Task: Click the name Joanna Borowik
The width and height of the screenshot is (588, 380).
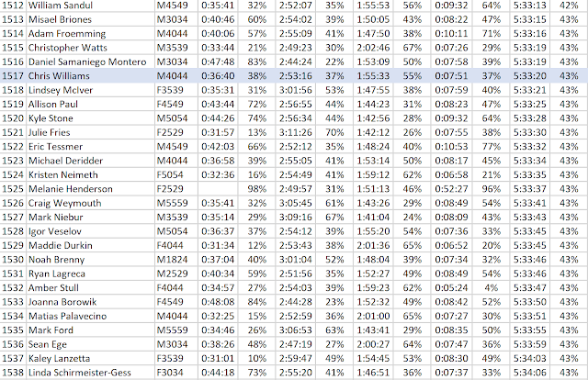Action: (62, 302)
